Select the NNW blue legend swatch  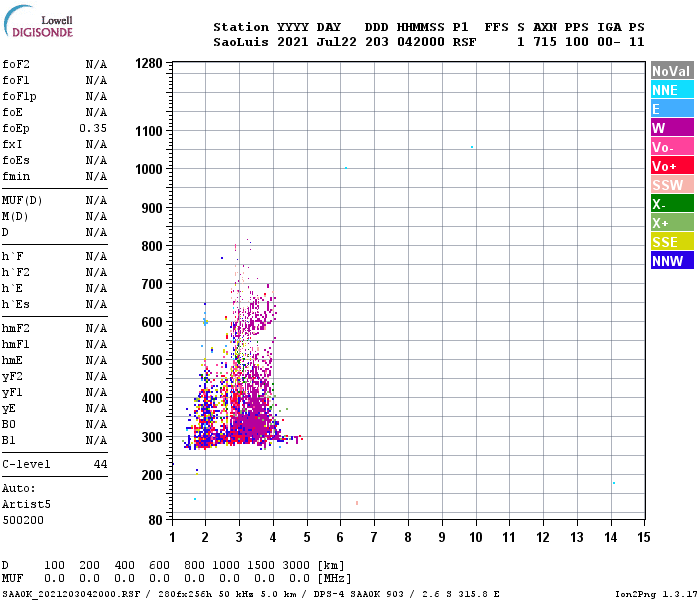[672, 261]
